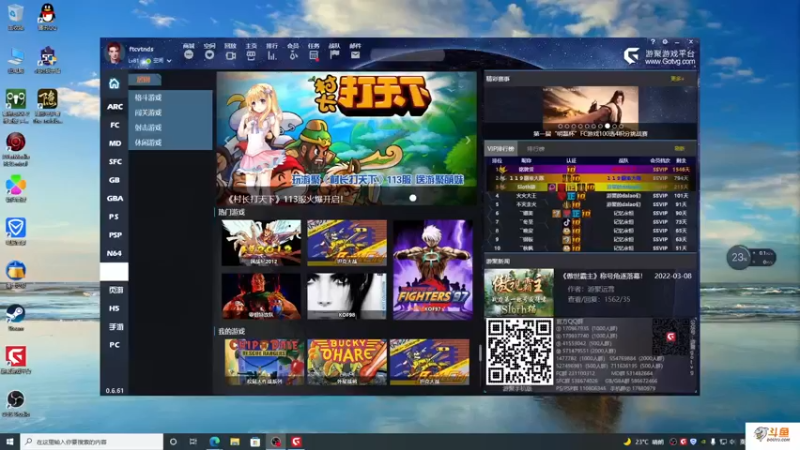Choose 格斗游戏 category in list
The width and height of the screenshot is (800, 450).
[170, 97]
